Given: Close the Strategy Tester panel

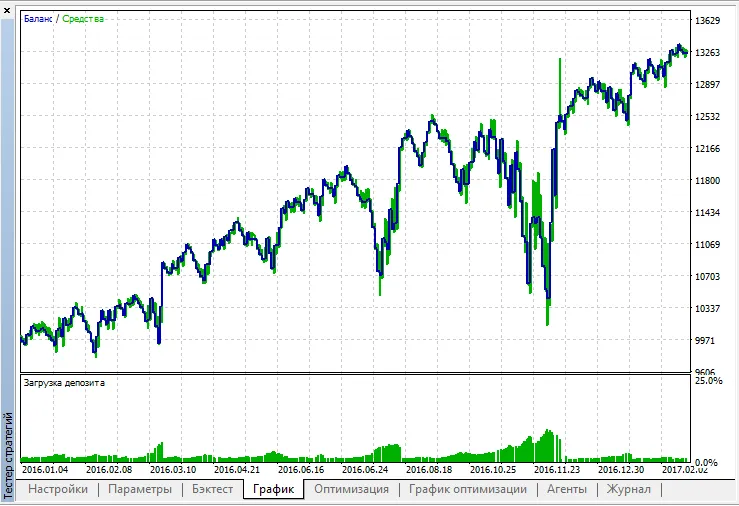Looking at the screenshot, I should coord(8,7).
